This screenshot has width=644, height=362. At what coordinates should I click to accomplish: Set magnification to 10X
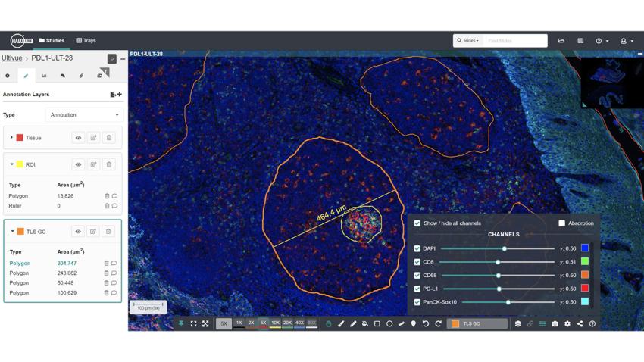(x=275, y=323)
